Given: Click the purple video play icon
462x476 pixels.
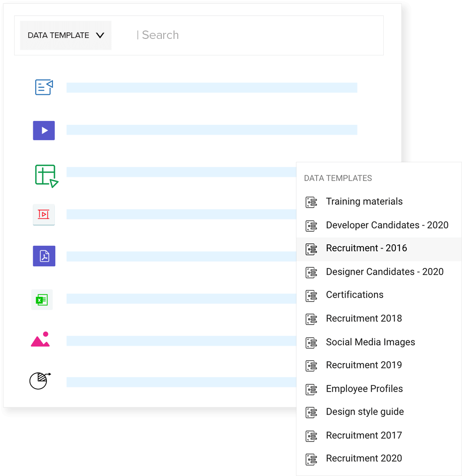Looking at the screenshot, I should [44, 130].
